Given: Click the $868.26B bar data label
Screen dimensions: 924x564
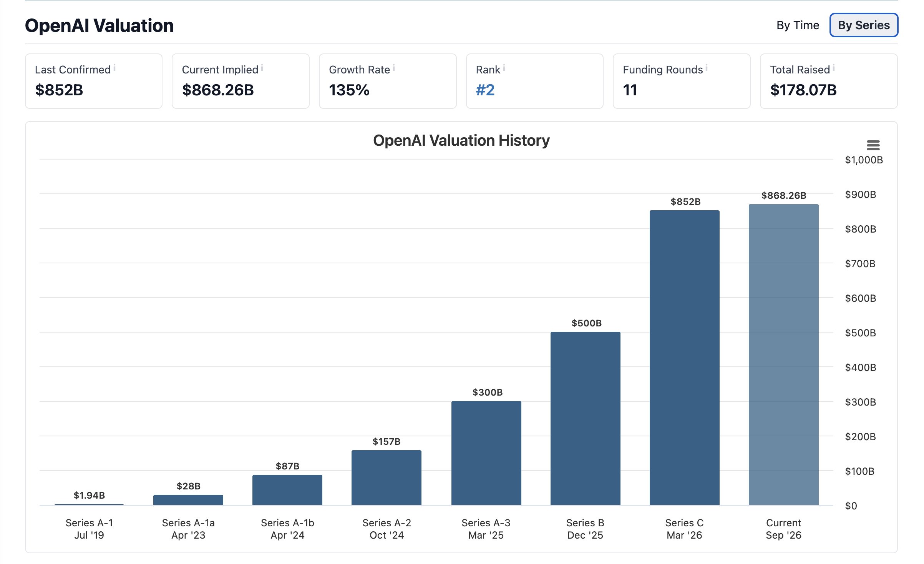Looking at the screenshot, I should click(784, 195).
